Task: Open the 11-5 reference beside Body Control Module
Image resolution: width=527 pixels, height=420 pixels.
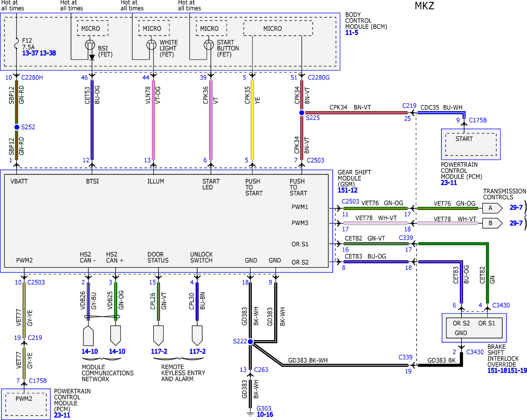Action: [x=352, y=33]
